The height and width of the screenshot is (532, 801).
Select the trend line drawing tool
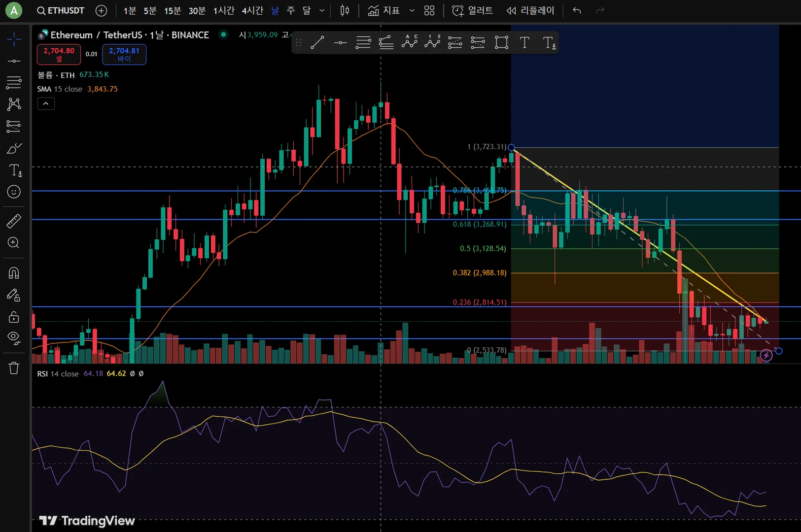(317, 43)
